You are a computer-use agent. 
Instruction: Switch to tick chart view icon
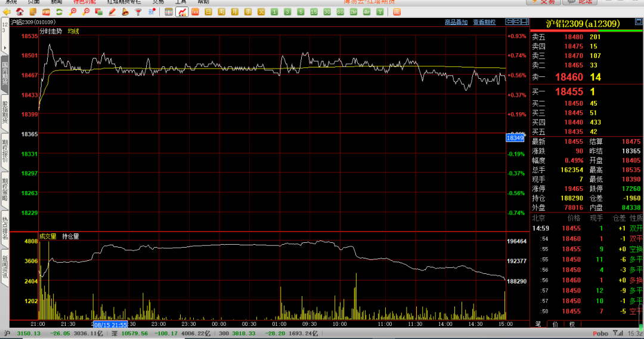(195, 12)
